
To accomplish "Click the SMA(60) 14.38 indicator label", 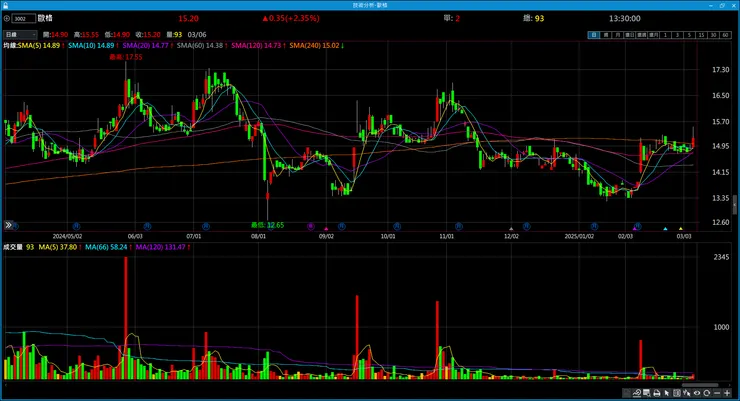I will (x=200, y=45).
